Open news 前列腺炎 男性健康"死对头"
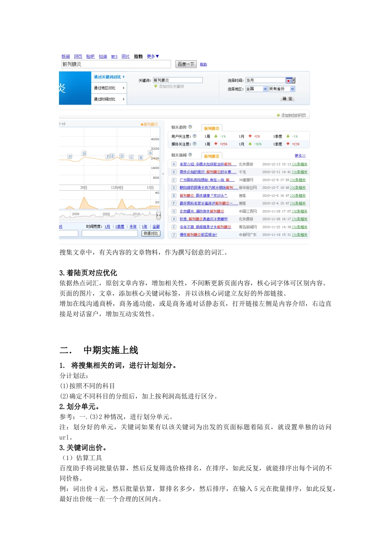The height and width of the screenshot is (555, 392). click(203, 196)
